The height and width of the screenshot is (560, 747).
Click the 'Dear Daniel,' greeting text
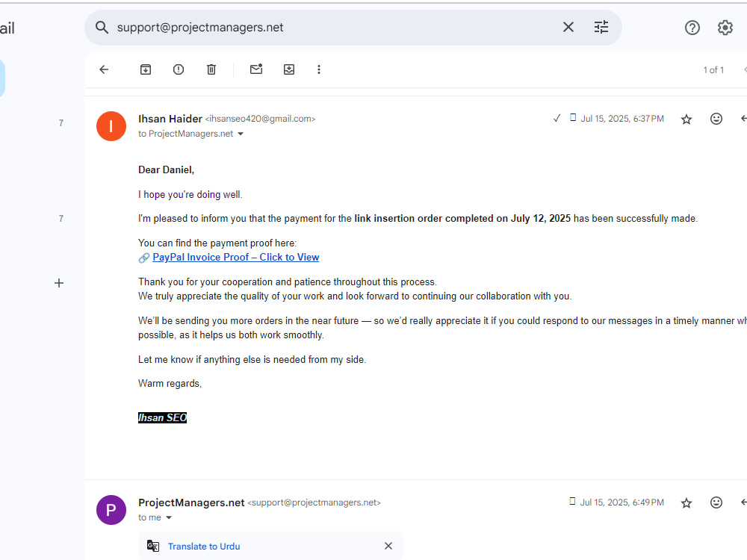[167, 170]
